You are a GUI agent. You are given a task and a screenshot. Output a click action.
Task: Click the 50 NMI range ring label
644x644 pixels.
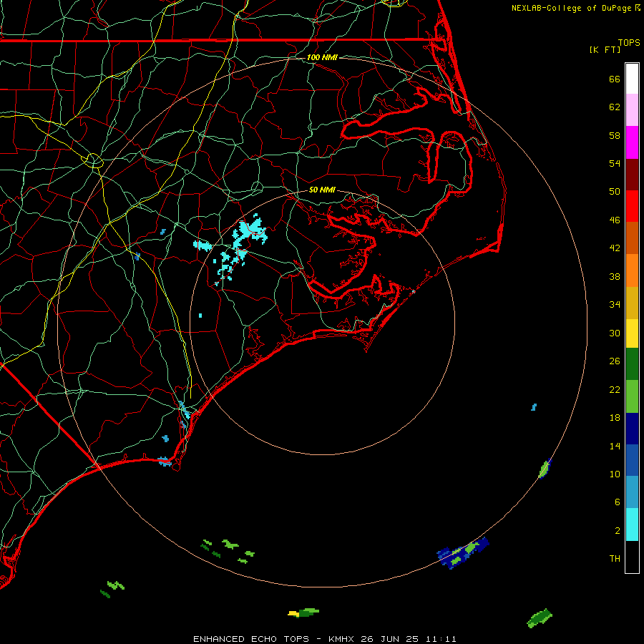(x=322, y=190)
